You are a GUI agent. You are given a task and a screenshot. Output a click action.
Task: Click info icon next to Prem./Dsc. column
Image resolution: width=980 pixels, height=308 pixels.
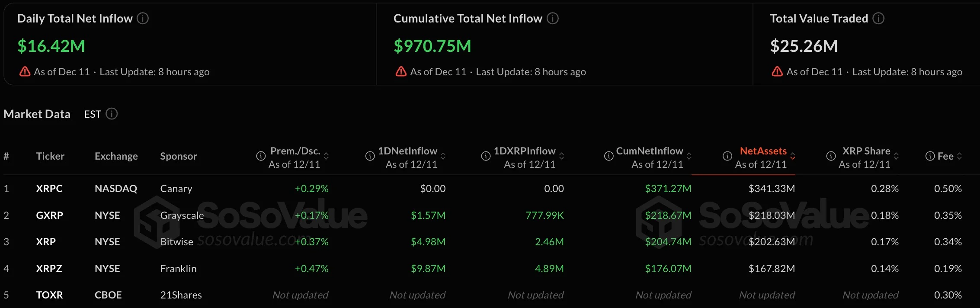(x=261, y=156)
